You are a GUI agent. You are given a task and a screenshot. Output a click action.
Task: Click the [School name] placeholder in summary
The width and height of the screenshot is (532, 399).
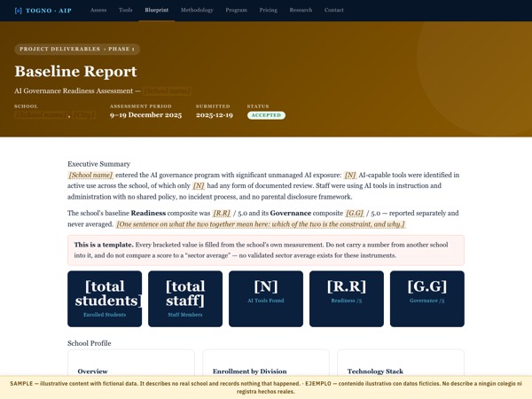[x=90, y=175]
